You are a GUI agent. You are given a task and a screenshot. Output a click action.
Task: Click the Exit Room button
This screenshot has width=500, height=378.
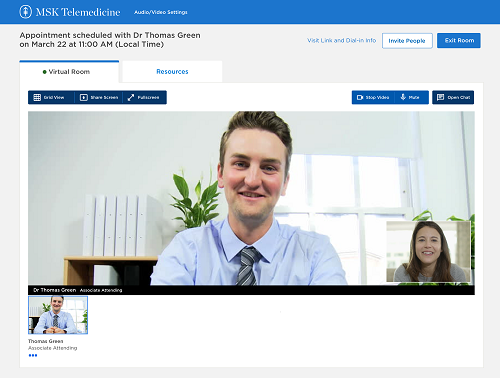click(459, 40)
